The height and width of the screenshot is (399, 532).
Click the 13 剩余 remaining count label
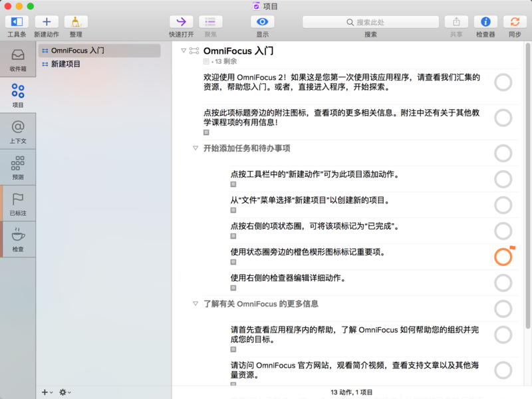click(x=226, y=61)
